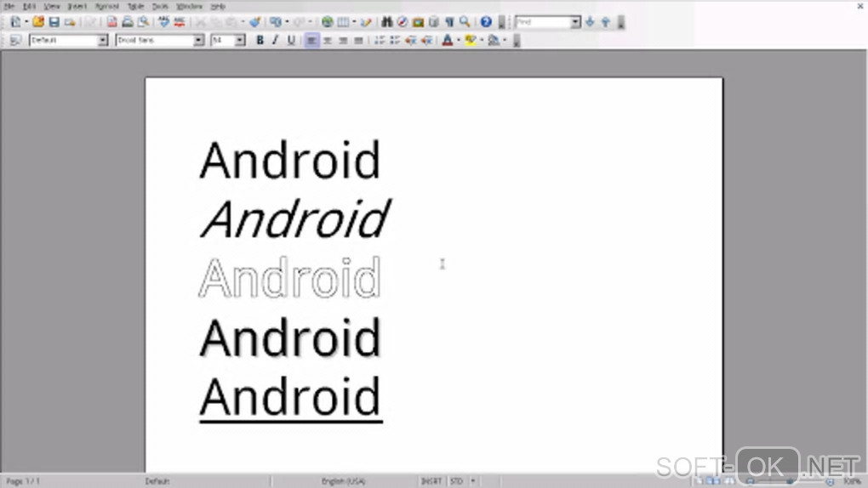Image resolution: width=868 pixels, height=488 pixels.
Task: Click the Page 1 / 1 status field
Action: pyautogui.click(x=23, y=481)
